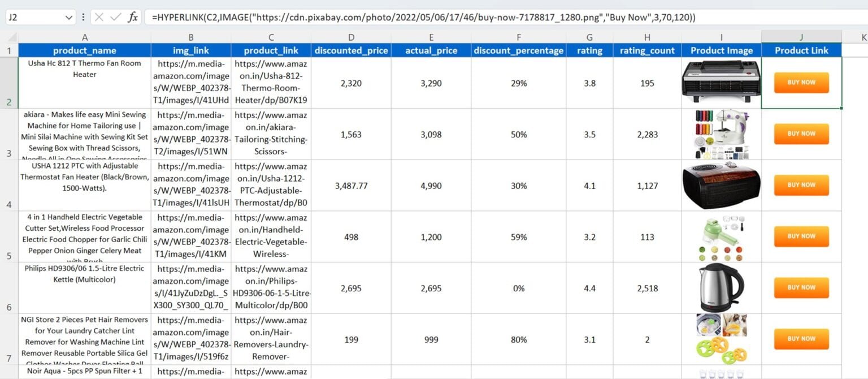The height and width of the screenshot is (379, 868).
Task: Click the electric kettle product image
Action: pos(721,287)
